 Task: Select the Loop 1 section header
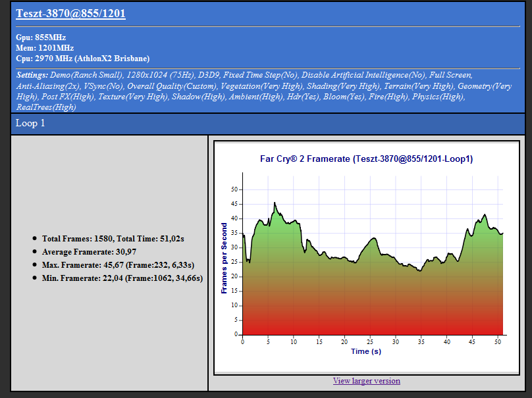click(x=268, y=124)
